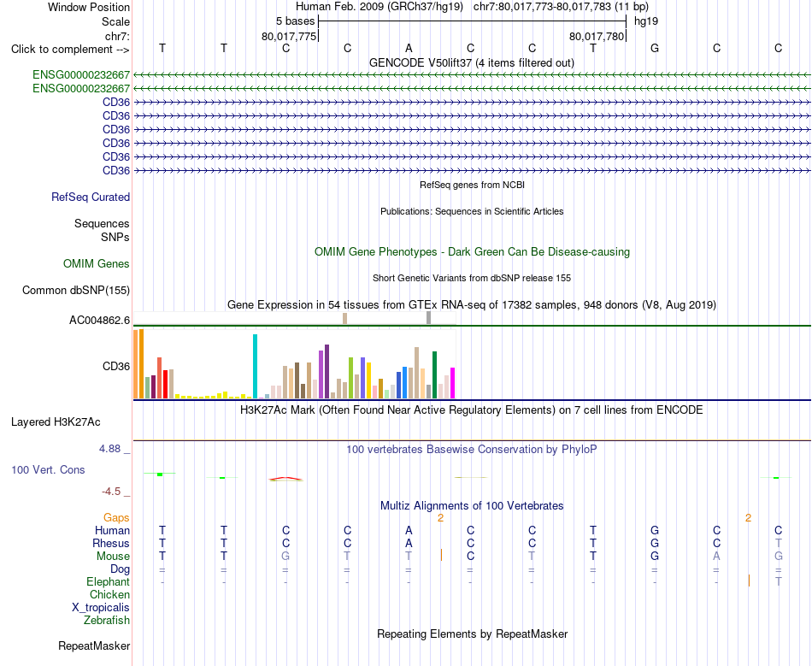The width and height of the screenshot is (812, 666).
Task: Open Short Genetic Variants from dbSNP title
Action: pos(472,278)
